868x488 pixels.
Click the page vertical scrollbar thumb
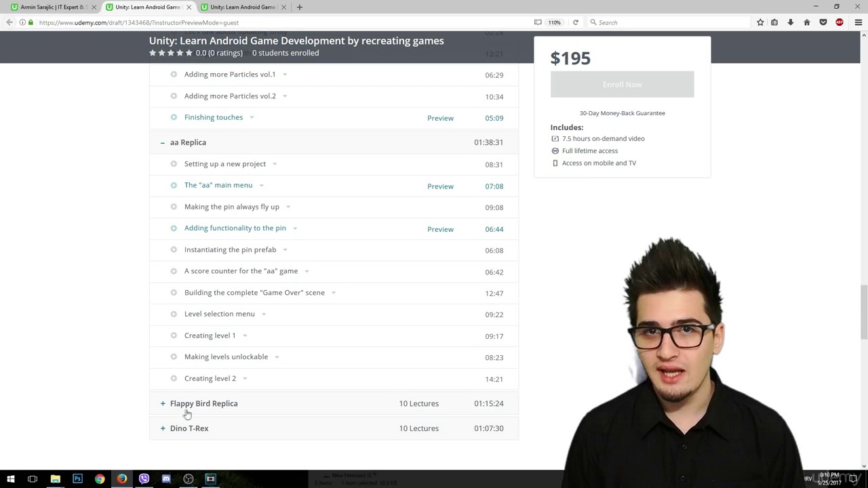click(864, 312)
